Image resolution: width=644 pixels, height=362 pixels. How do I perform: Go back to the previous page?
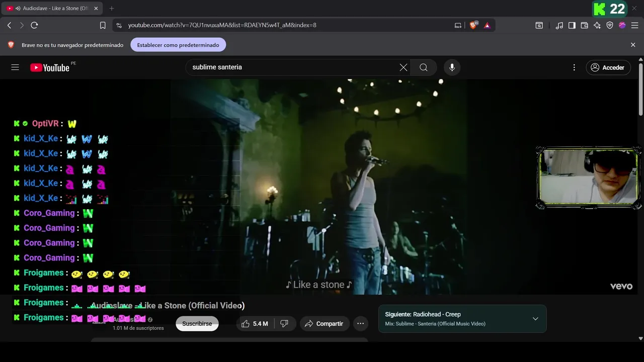tap(9, 25)
